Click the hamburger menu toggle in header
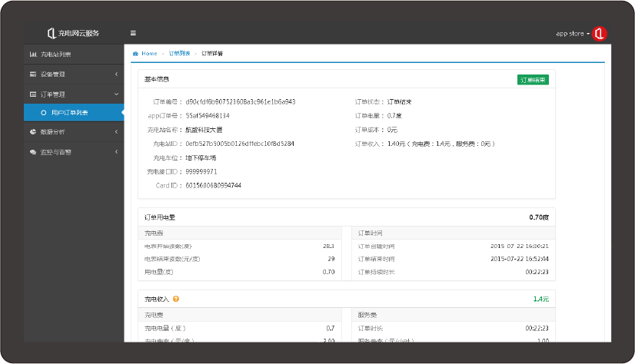The width and height of the screenshot is (635, 364). coord(133,33)
